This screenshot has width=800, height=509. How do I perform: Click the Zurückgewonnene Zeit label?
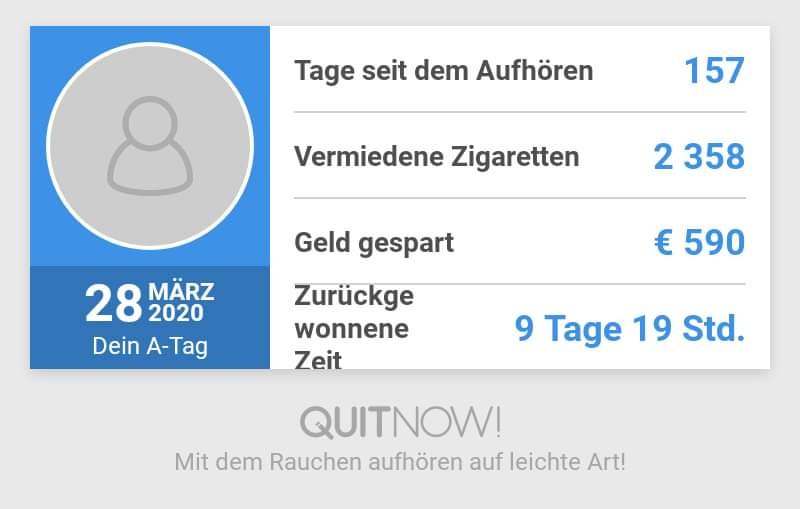point(354,327)
